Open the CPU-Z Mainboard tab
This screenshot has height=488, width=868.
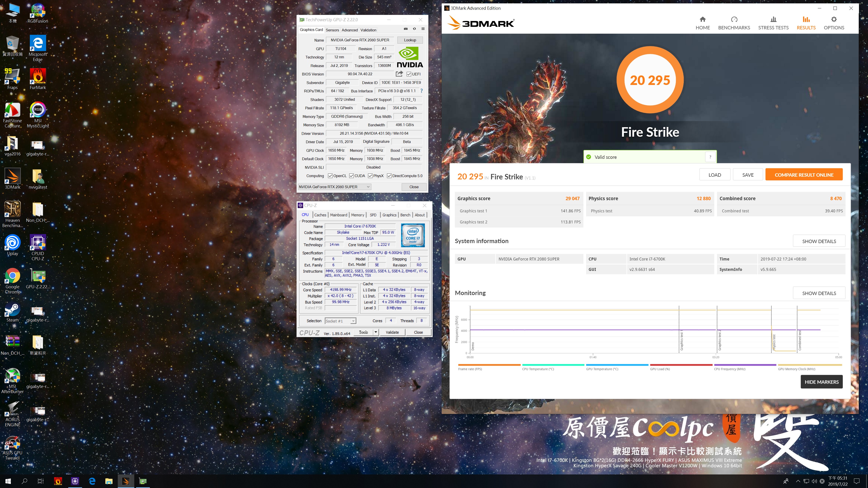(339, 215)
